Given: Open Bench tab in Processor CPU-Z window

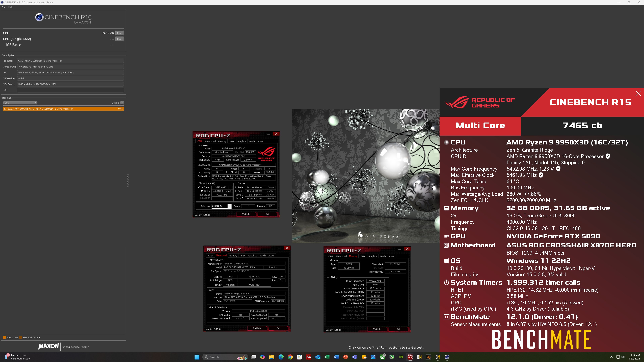Looking at the screenshot, I should tap(252, 141).
